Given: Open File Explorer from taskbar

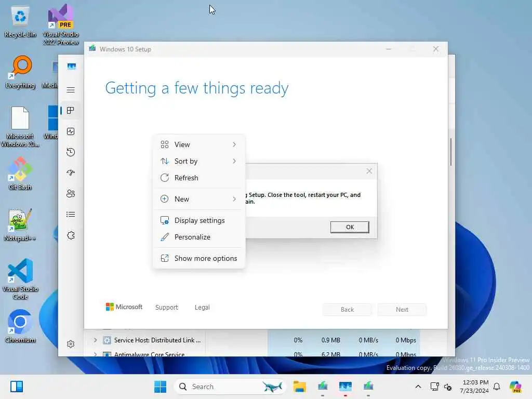Looking at the screenshot, I should pyautogui.click(x=300, y=387).
